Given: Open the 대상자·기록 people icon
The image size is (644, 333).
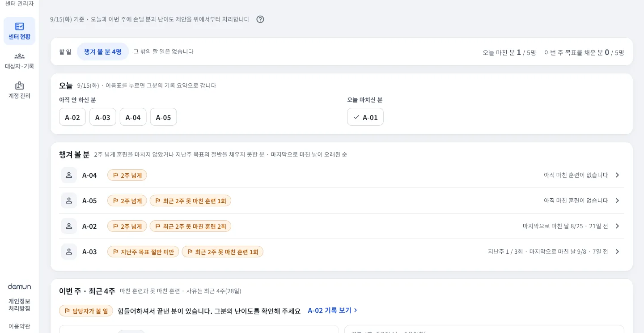Looking at the screenshot, I should (x=19, y=56).
